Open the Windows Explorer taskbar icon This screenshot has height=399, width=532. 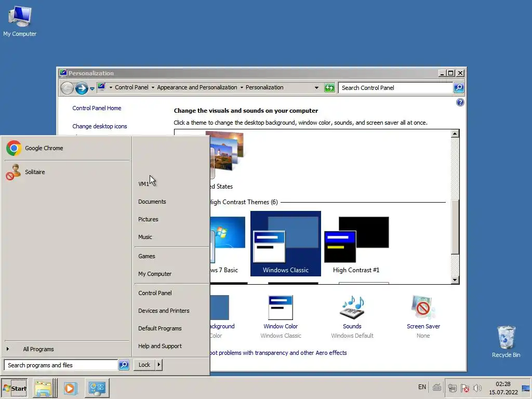43,388
